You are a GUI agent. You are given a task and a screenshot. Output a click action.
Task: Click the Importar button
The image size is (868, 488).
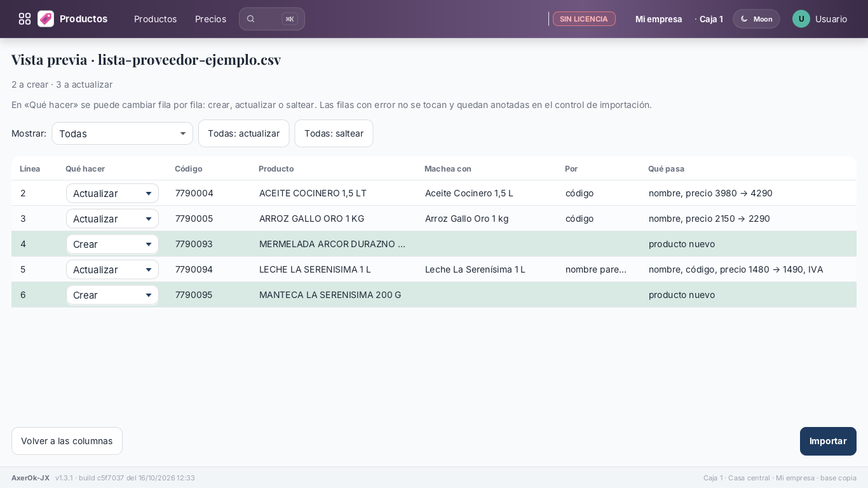point(828,441)
